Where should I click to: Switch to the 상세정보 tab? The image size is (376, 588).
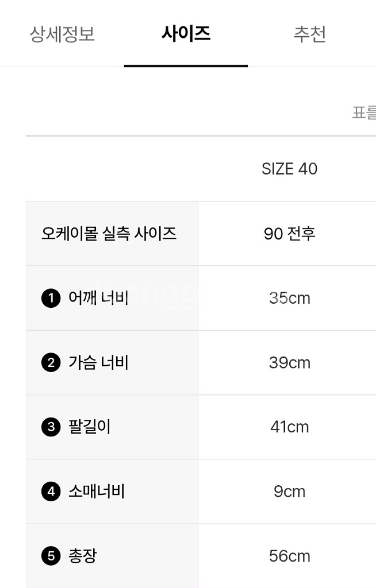(x=63, y=34)
